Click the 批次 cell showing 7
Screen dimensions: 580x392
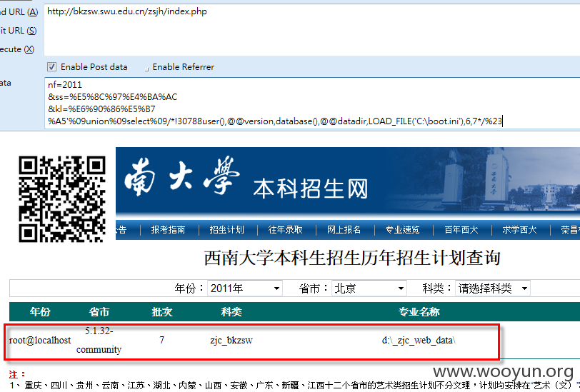(161, 340)
